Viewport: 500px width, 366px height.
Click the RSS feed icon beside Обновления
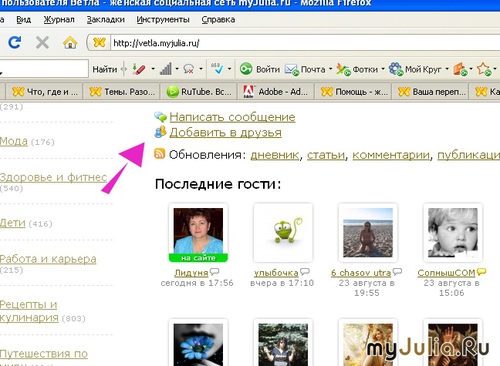[x=160, y=154]
